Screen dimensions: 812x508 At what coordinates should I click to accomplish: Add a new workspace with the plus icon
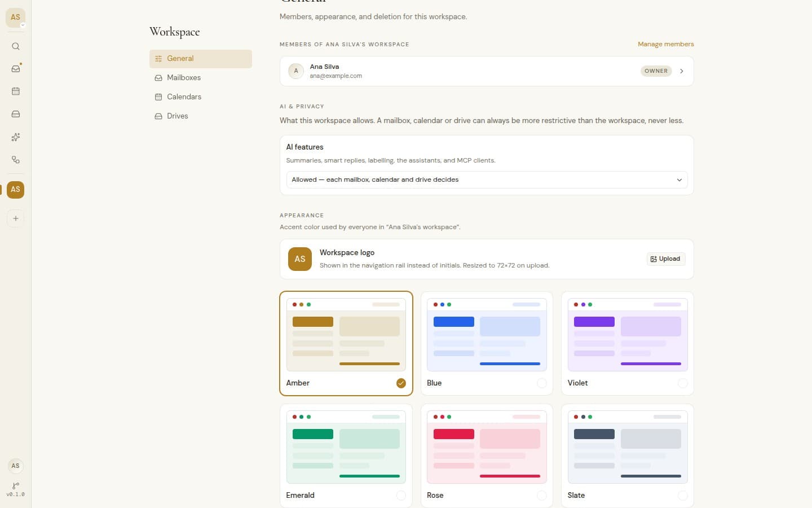tap(16, 218)
